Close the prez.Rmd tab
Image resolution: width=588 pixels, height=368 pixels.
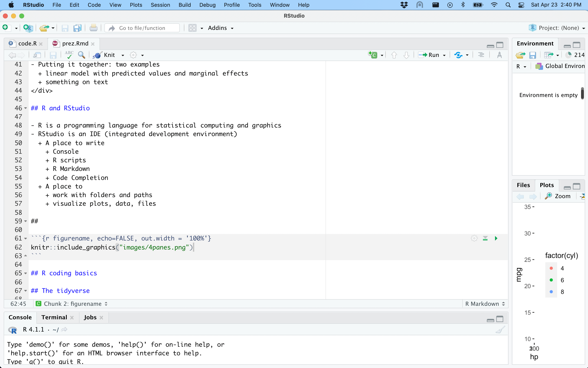pos(93,44)
